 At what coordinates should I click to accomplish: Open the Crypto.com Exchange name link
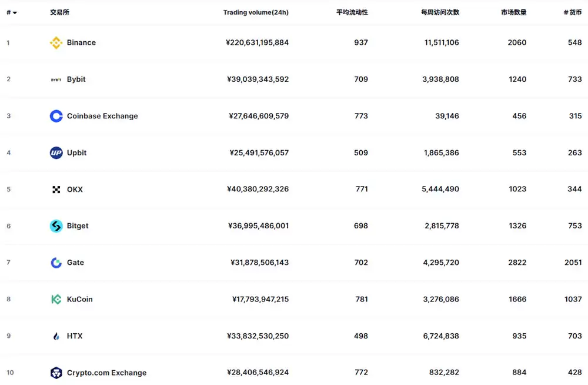(106, 373)
